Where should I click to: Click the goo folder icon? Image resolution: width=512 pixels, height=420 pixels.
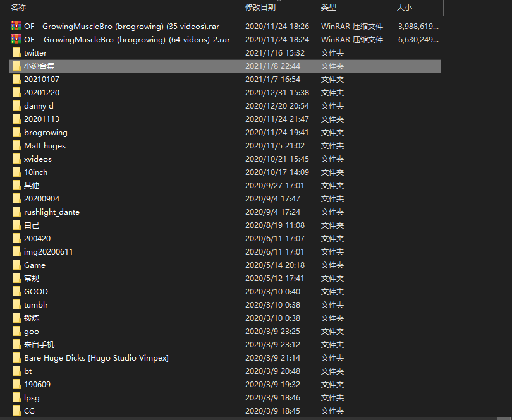pos(16,332)
